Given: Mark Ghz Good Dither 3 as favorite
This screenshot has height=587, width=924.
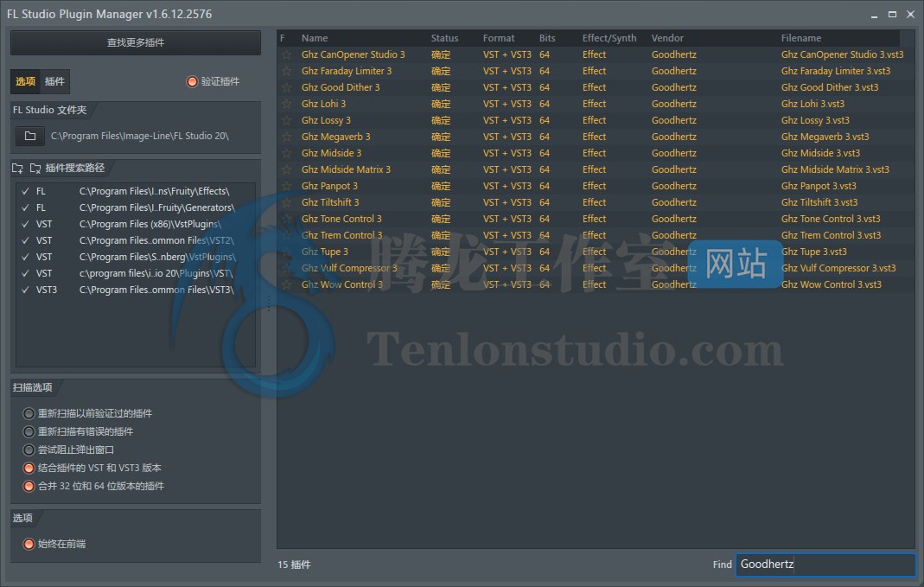Looking at the screenshot, I should [x=286, y=88].
